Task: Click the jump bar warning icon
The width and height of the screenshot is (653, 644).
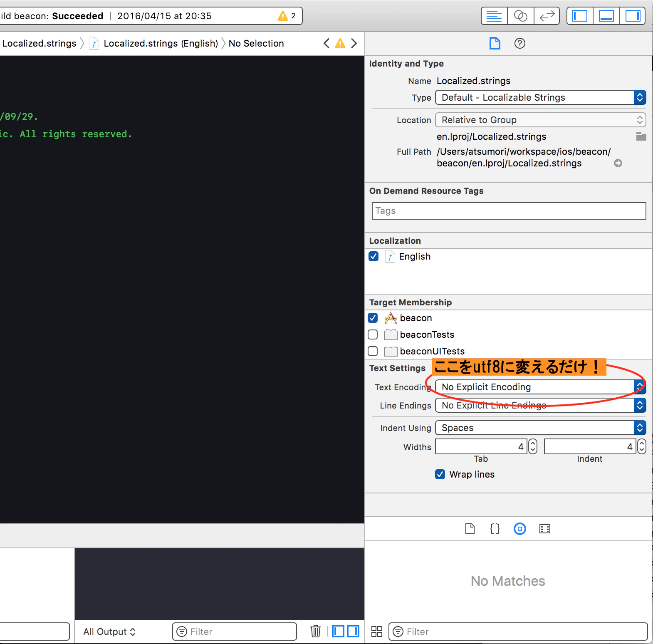Action: coord(340,43)
